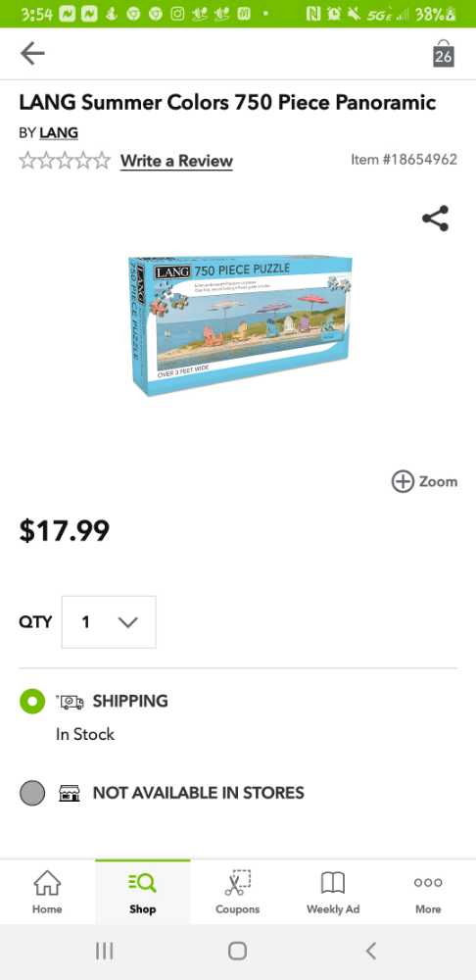Tap the Android system back button
This screenshot has width=476, height=980.
(371, 952)
